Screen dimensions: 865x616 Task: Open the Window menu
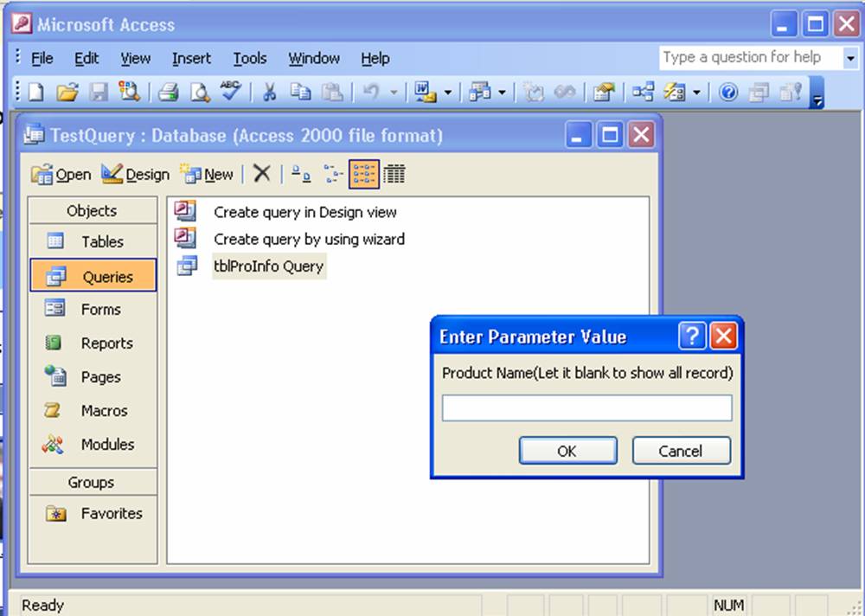314,58
